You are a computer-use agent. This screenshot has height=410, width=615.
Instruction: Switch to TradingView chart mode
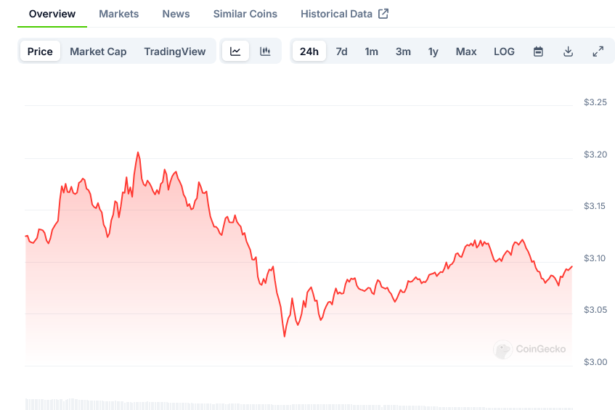(175, 52)
